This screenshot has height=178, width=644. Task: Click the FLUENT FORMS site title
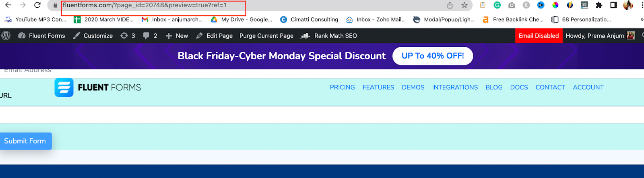point(109,88)
